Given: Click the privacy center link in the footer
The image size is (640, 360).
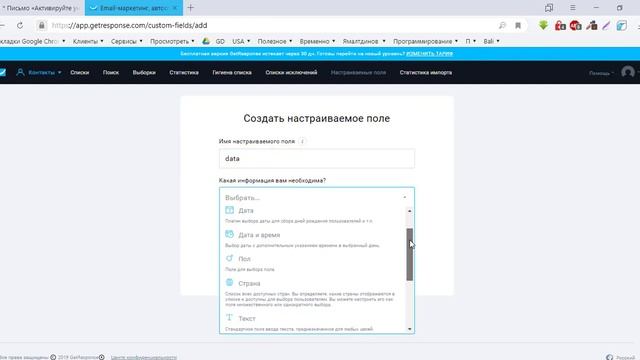Looking at the screenshot, I should 144,357.
